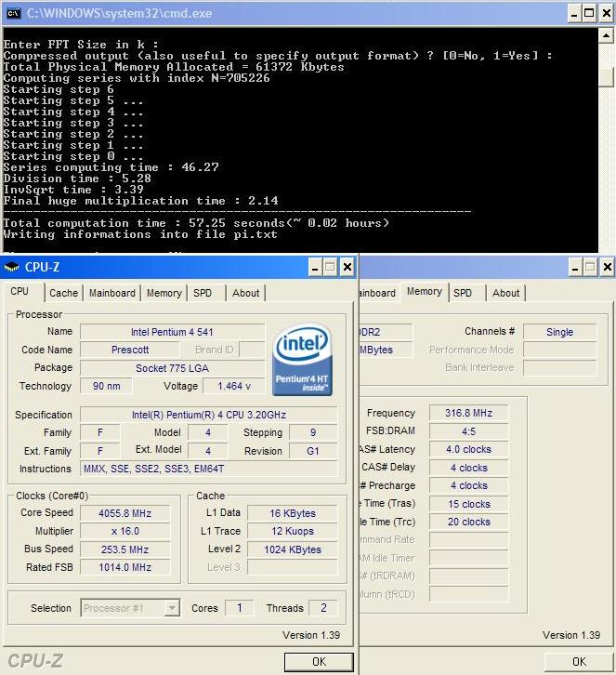
Task: Click the Core Speed value '4055.8 MHz'
Action: [125, 513]
